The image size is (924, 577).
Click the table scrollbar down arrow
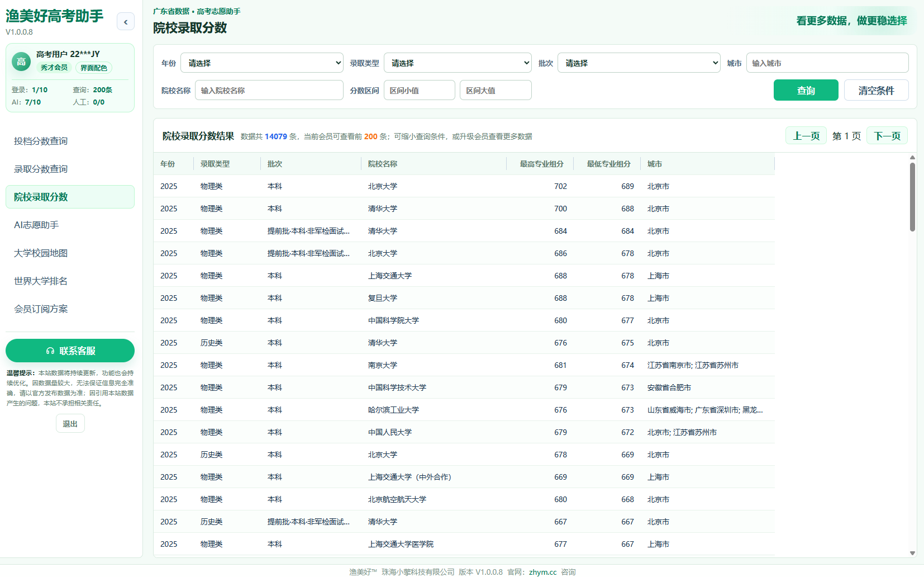pos(912,553)
